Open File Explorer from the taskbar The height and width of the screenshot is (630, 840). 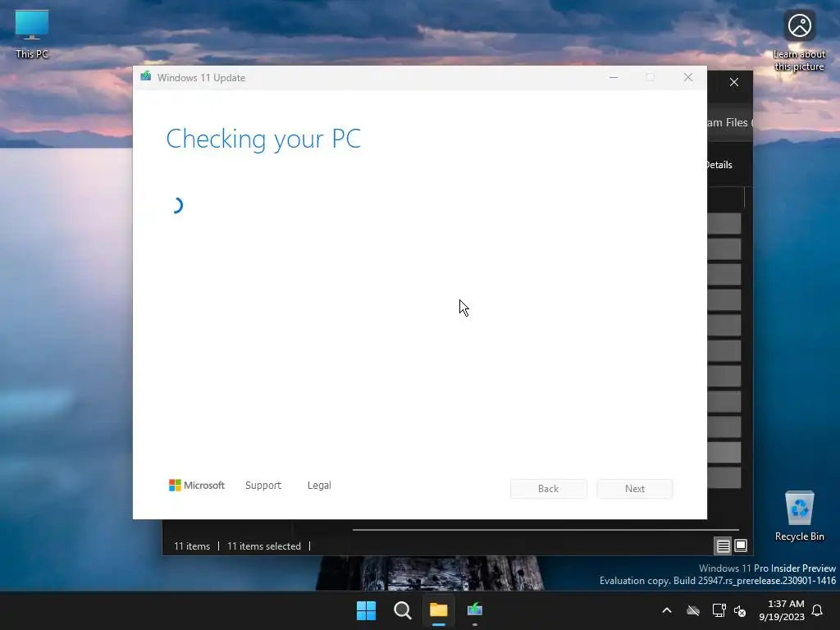point(438,610)
